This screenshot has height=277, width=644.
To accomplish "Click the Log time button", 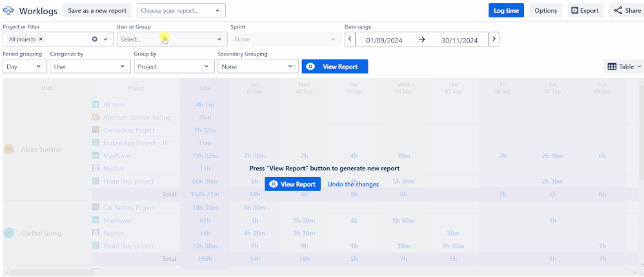I will point(506,11).
